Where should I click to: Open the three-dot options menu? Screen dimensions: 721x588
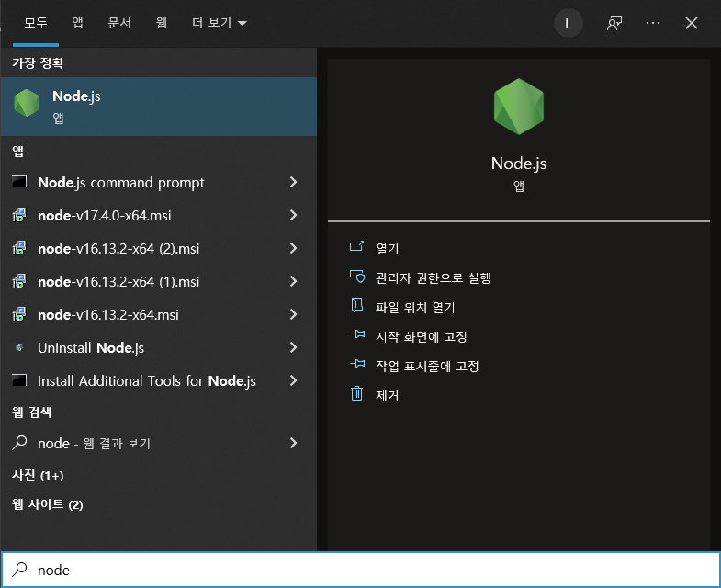pos(653,23)
